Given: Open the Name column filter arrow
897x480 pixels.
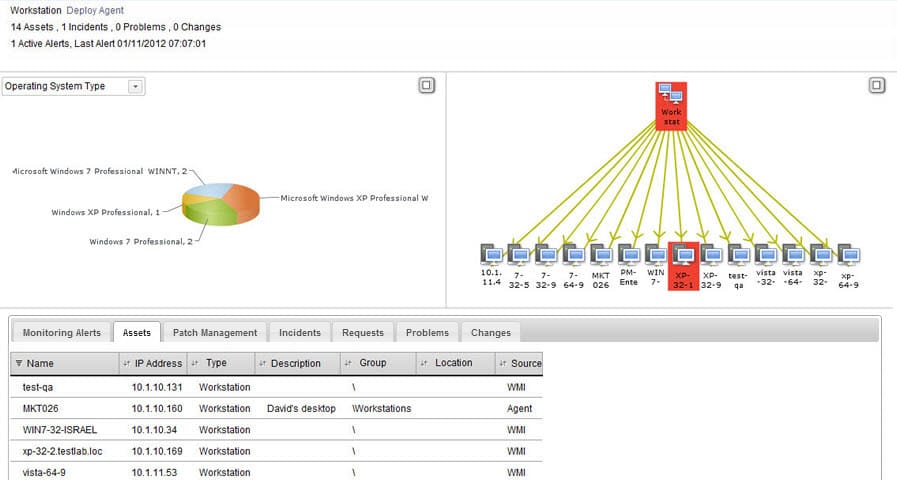Looking at the screenshot, I should (19, 363).
